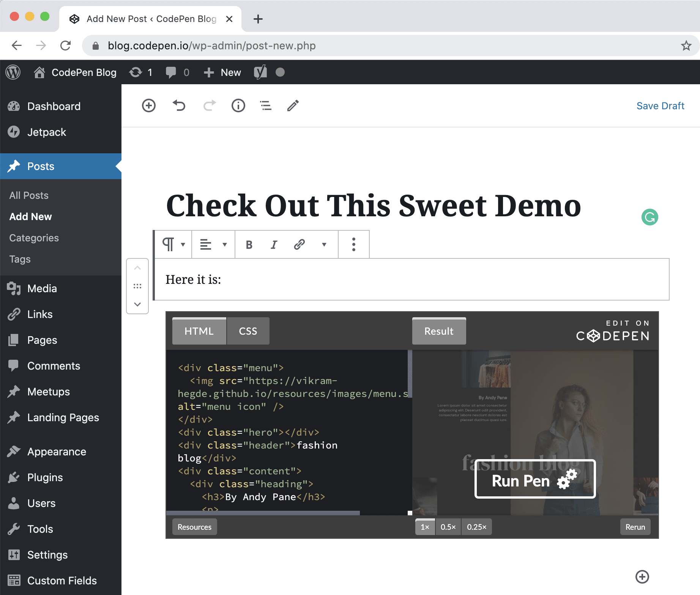Click Save Draft

point(660,105)
